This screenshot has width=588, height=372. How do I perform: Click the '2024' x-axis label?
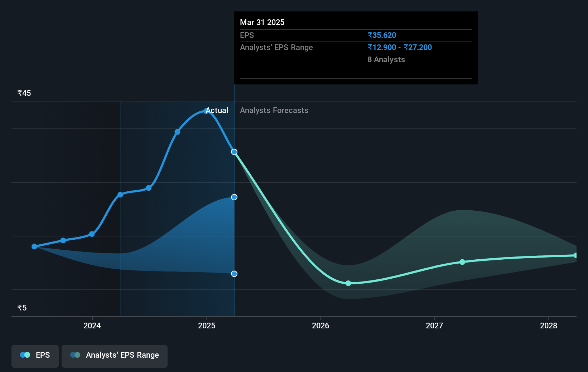point(92,325)
